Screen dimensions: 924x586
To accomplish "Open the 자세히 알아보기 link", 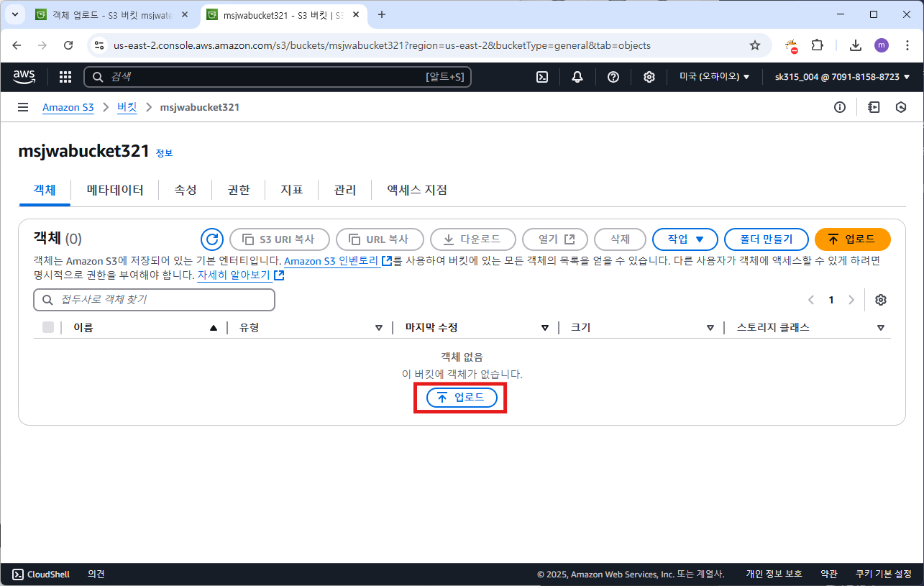I will (x=241, y=275).
